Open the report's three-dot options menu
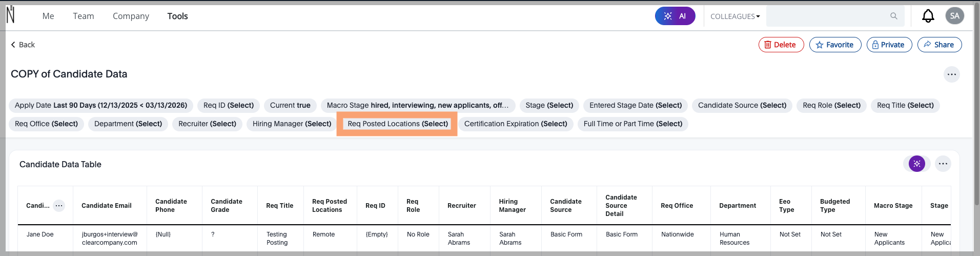 click(x=951, y=74)
